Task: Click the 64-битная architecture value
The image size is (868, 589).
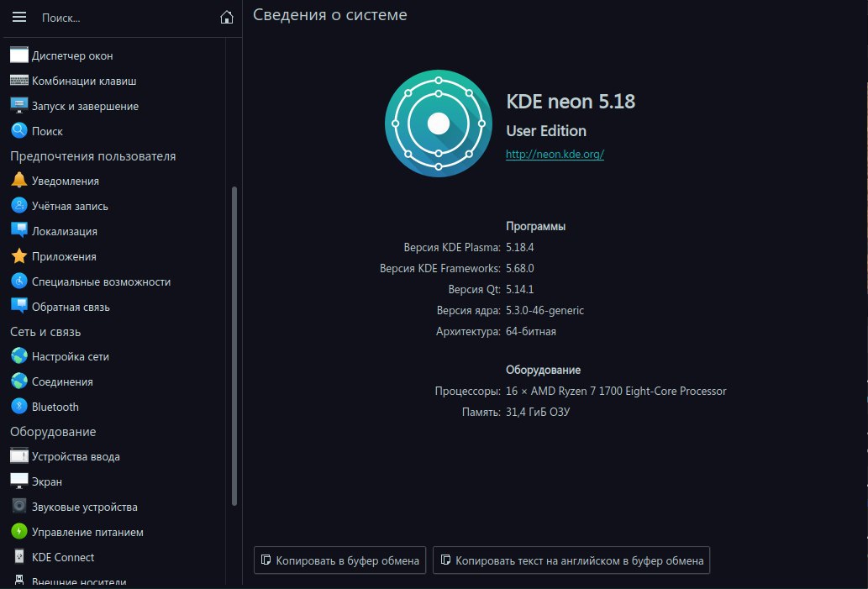Action: pos(531,332)
